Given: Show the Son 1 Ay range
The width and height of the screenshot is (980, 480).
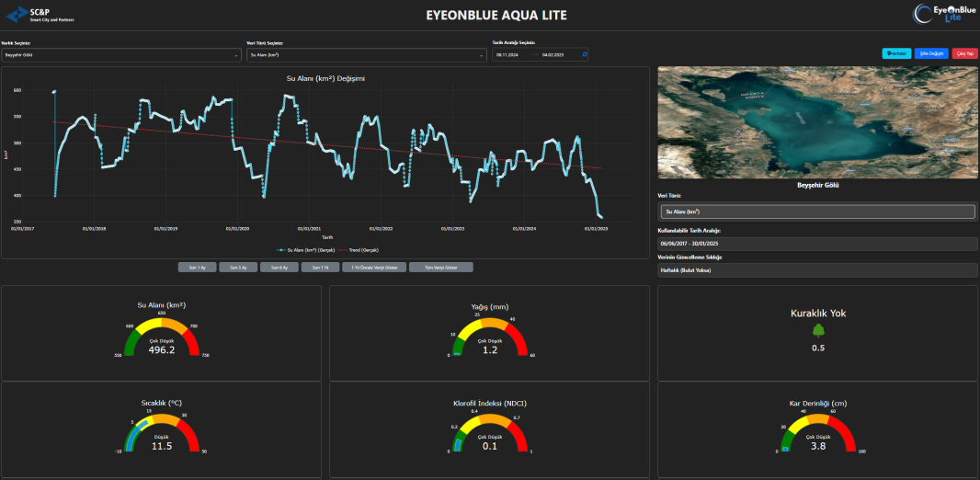Looking at the screenshot, I should pyautogui.click(x=197, y=267).
